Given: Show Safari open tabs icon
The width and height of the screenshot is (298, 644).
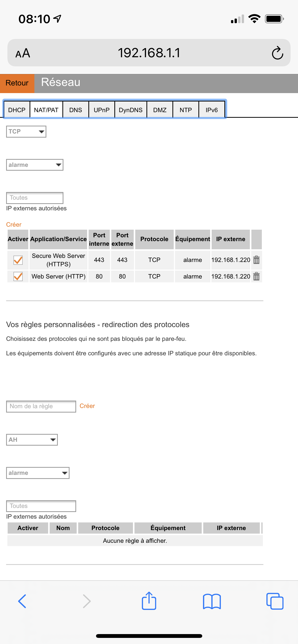Looking at the screenshot, I should [x=275, y=601].
